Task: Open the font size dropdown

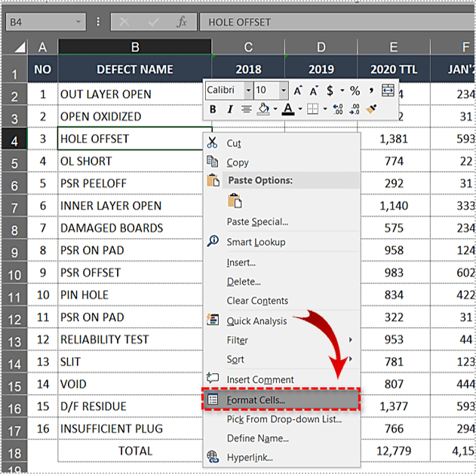Action: pyautogui.click(x=282, y=90)
